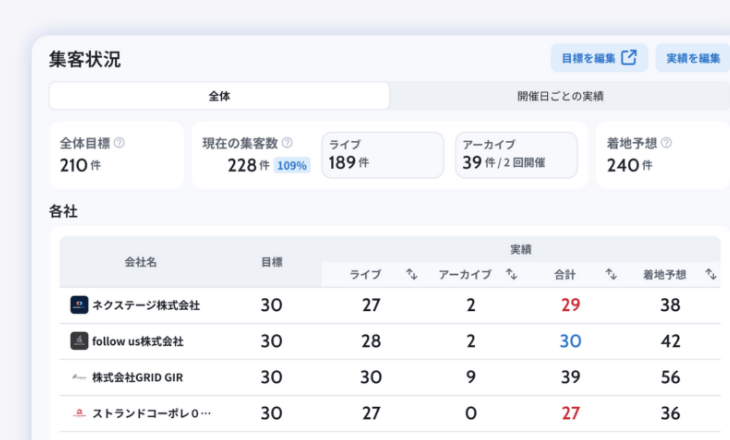Click the 109% achievement badge
The image size is (730, 440).
coord(292,165)
